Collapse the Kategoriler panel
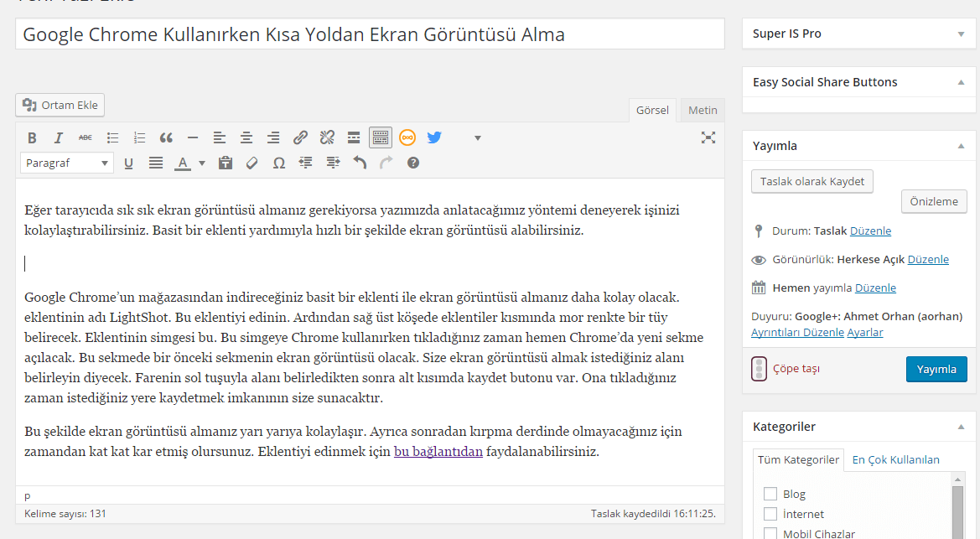Viewport: 980px width, 539px height. pyautogui.click(x=961, y=427)
